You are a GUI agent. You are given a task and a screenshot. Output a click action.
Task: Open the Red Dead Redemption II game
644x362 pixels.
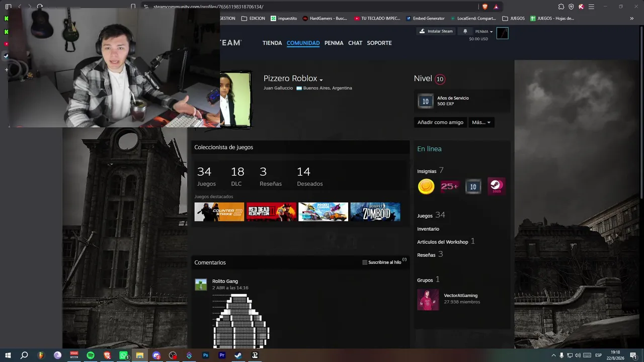click(x=271, y=212)
